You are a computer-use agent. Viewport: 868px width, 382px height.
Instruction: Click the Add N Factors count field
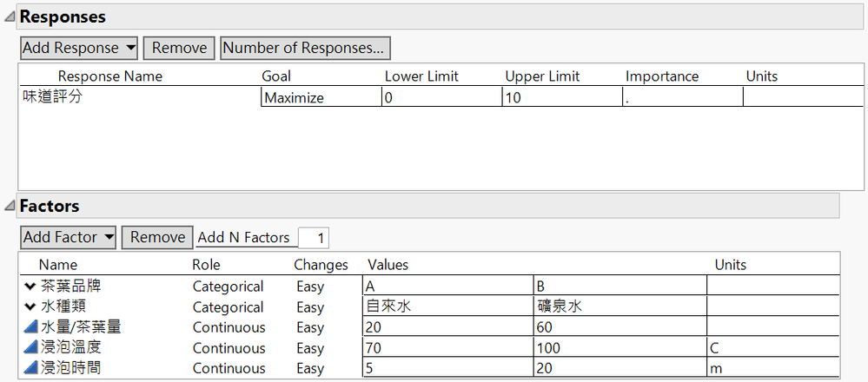coord(313,238)
